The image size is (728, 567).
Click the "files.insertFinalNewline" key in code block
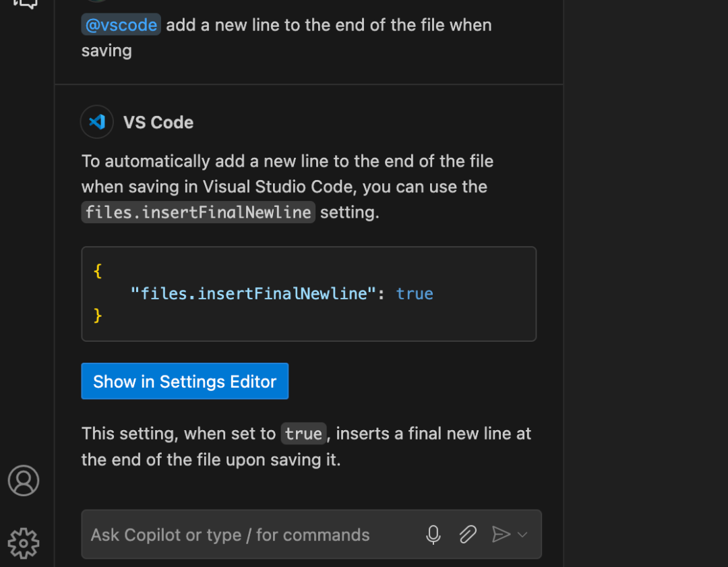(253, 294)
